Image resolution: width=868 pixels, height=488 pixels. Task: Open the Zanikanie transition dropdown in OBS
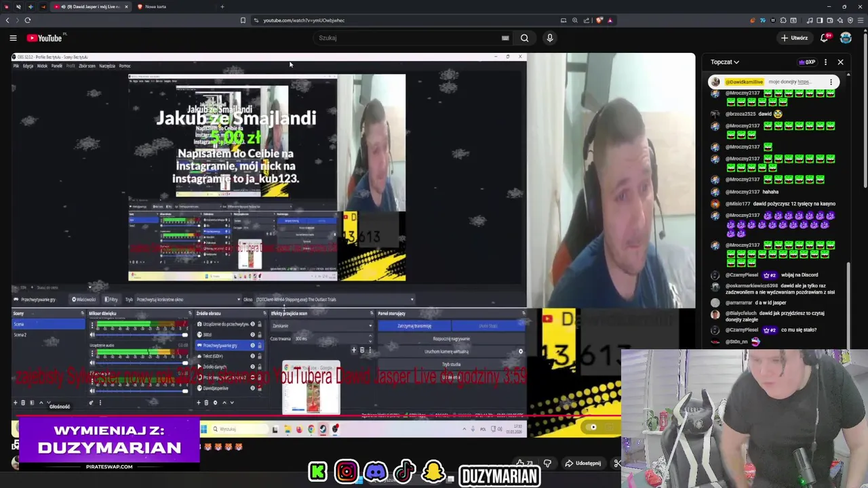point(321,326)
